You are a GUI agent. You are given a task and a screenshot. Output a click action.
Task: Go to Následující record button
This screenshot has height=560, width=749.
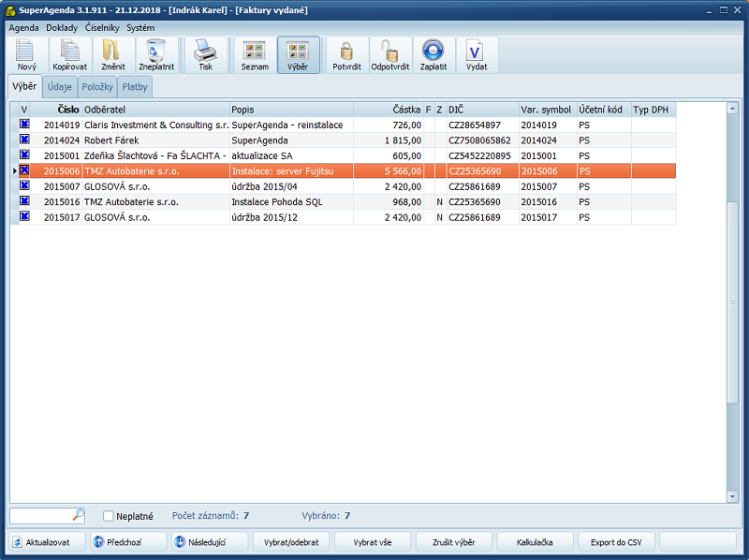209,542
